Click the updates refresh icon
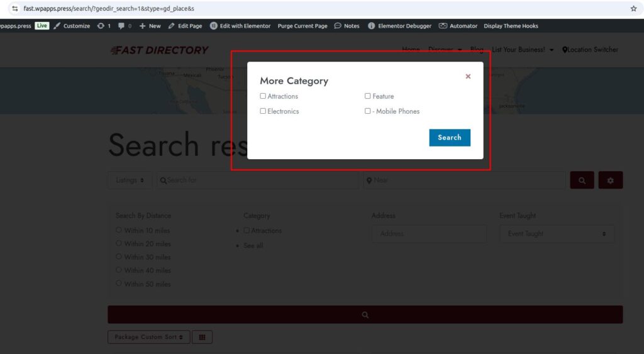This screenshot has height=354, width=644. click(x=101, y=26)
